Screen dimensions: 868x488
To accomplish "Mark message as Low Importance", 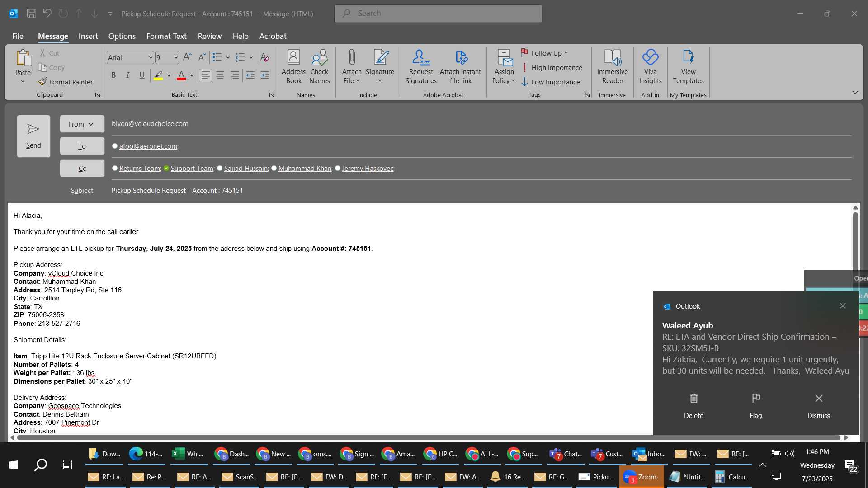I will tap(550, 82).
